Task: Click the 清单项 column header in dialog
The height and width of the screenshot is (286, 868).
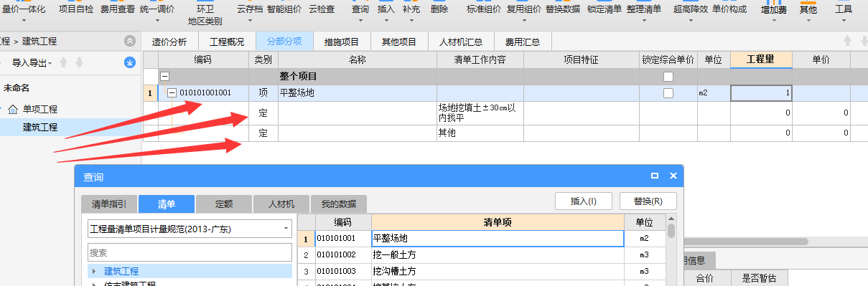Action: 498,222
